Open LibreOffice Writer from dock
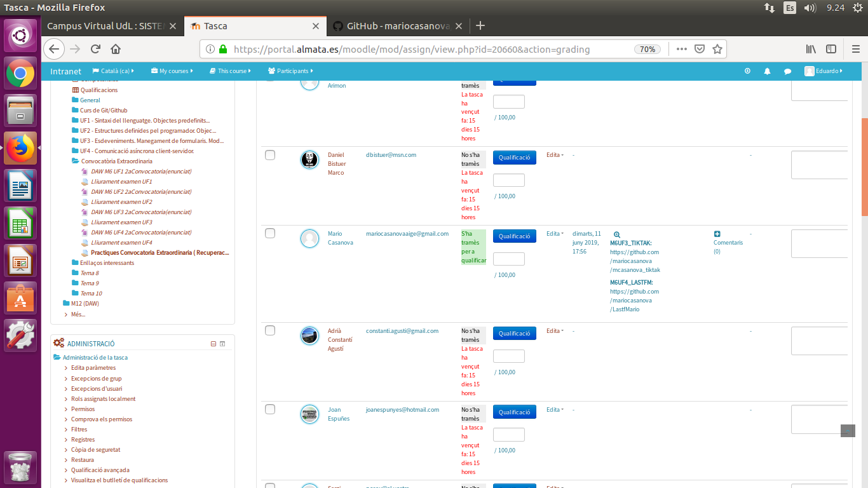This screenshot has width=868, height=488. (20, 186)
